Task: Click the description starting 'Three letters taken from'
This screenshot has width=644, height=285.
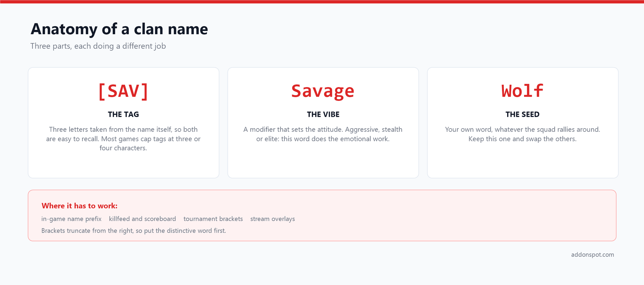Action: [124, 139]
